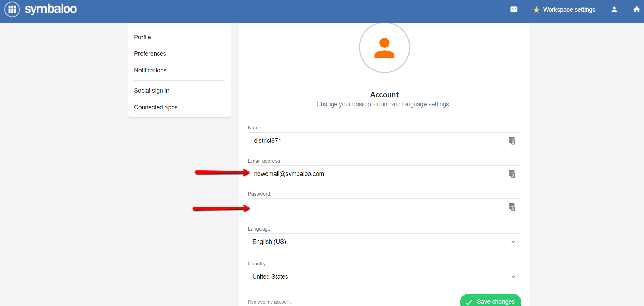Open the Country dropdown showing United States

click(x=384, y=277)
